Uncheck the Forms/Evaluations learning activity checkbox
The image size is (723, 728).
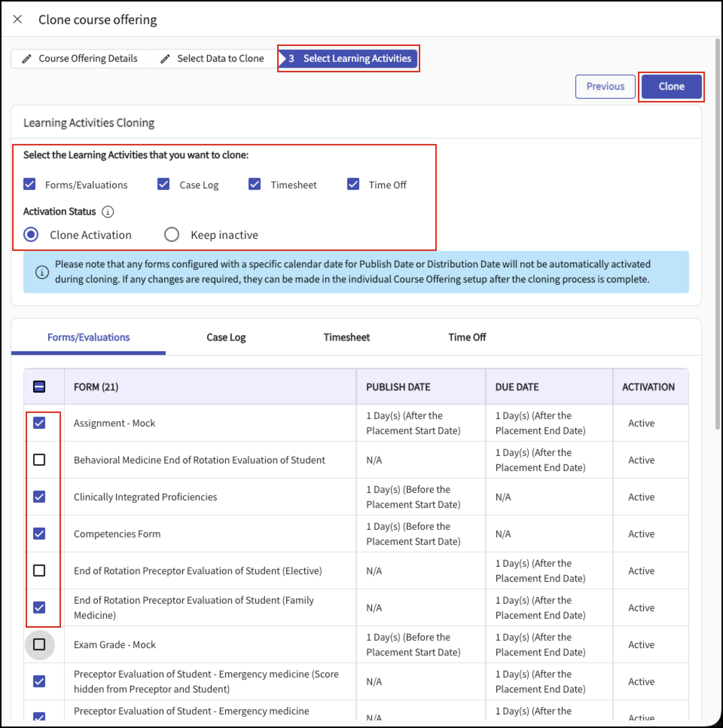(29, 184)
